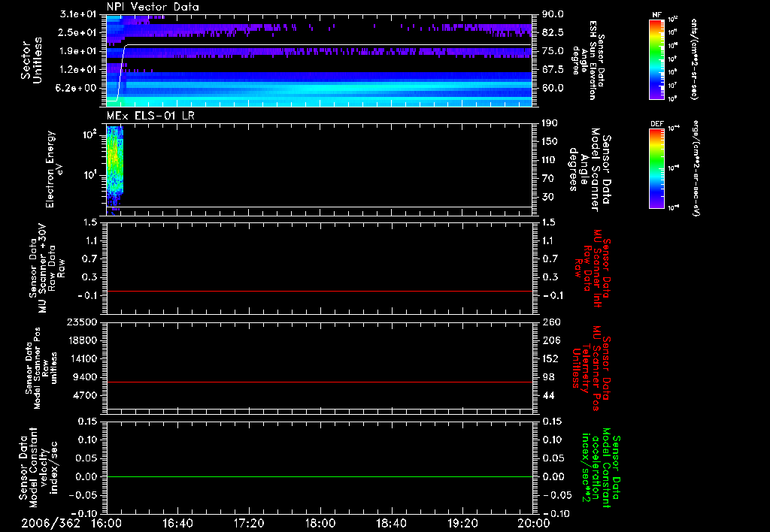Viewport: 770px width, 532px height.
Task: Click the '30' scanner angle tick label
Action: coord(548,197)
